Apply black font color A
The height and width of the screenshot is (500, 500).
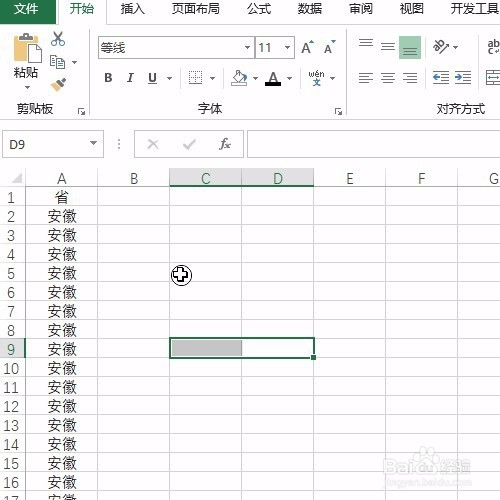pos(273,79)
